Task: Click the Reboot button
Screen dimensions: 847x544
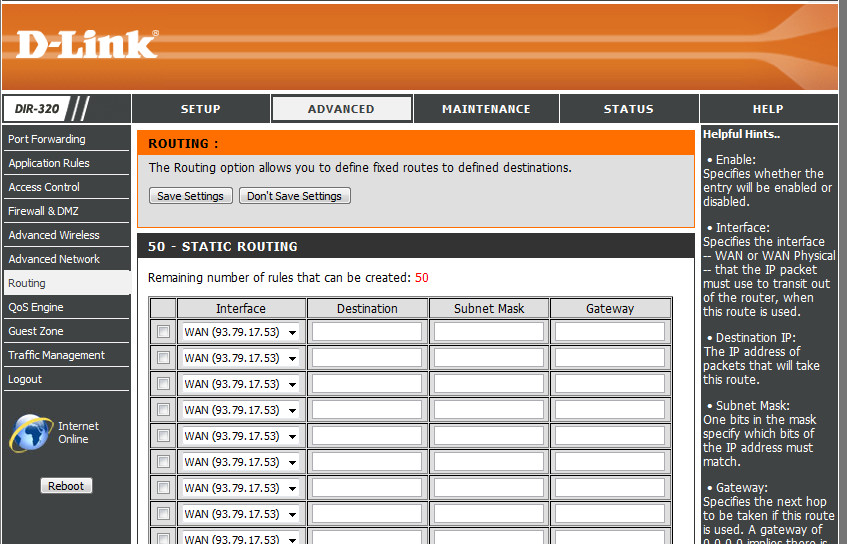Action: pos(66,486)
